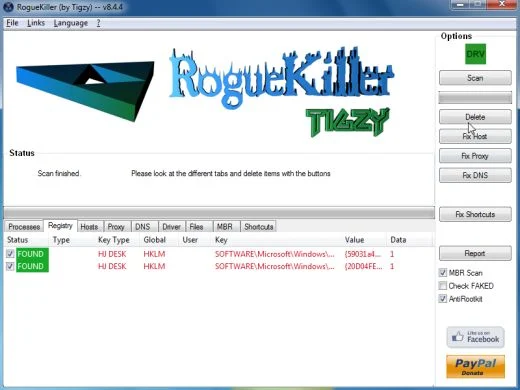This screenshot has width=520, height=390.
Task: Close the RogueKiller window
Action: point(502,4)
